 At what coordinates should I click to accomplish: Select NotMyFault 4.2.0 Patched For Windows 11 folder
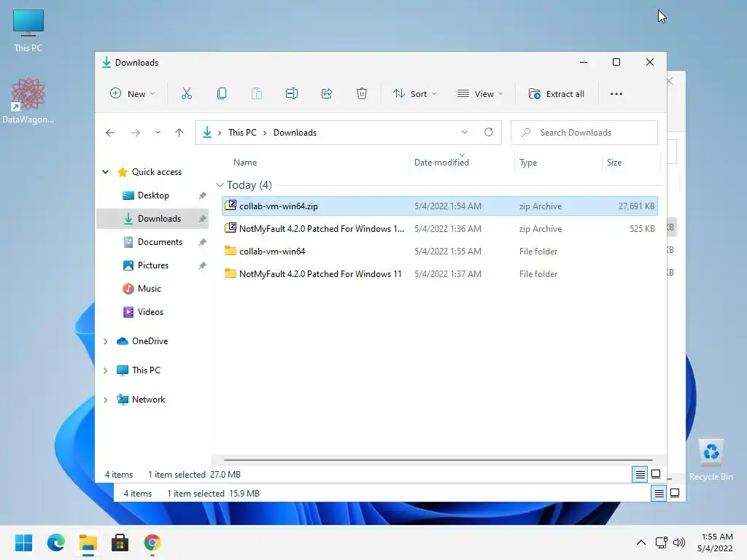pos(440,274)
